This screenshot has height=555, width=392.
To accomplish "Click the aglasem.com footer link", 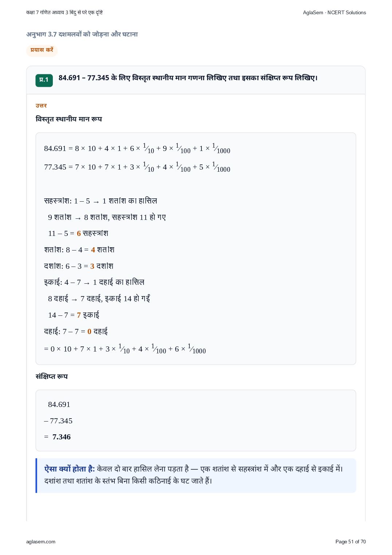I will [x=41, y=542].
